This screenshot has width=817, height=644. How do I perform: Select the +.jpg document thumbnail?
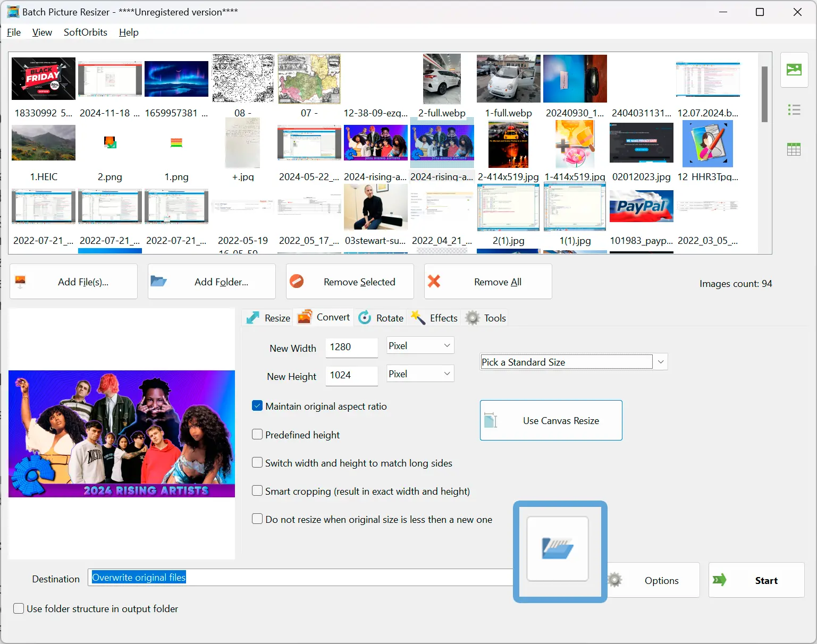click(243, 142)
